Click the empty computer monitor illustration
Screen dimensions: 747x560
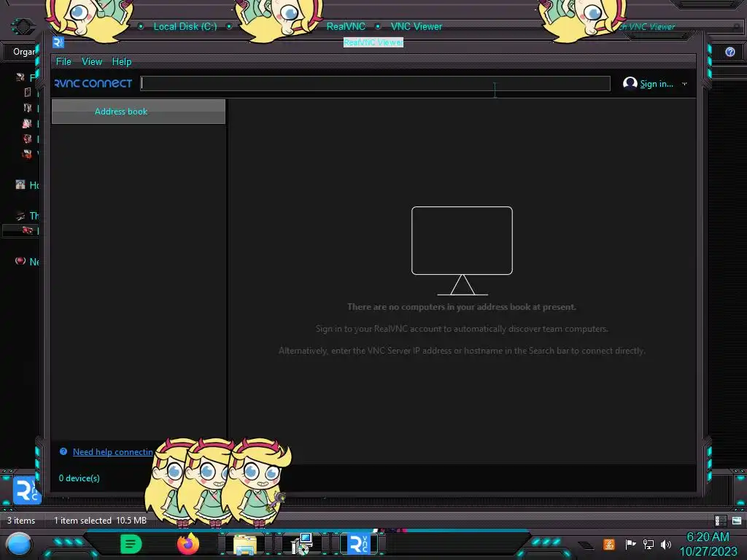462,251
